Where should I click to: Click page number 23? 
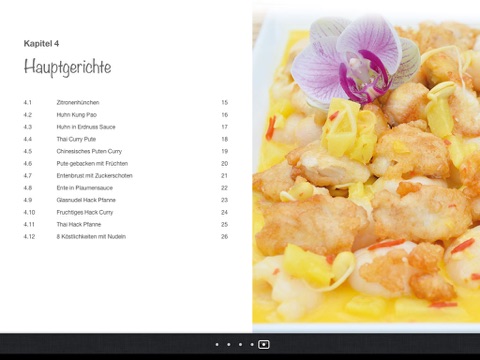point(224,200)
